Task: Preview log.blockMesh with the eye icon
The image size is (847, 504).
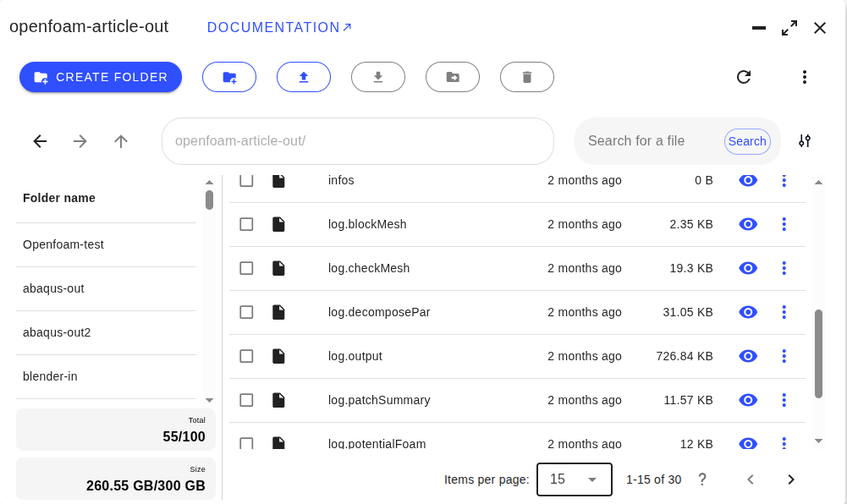Action: click(x=748, y=224)
